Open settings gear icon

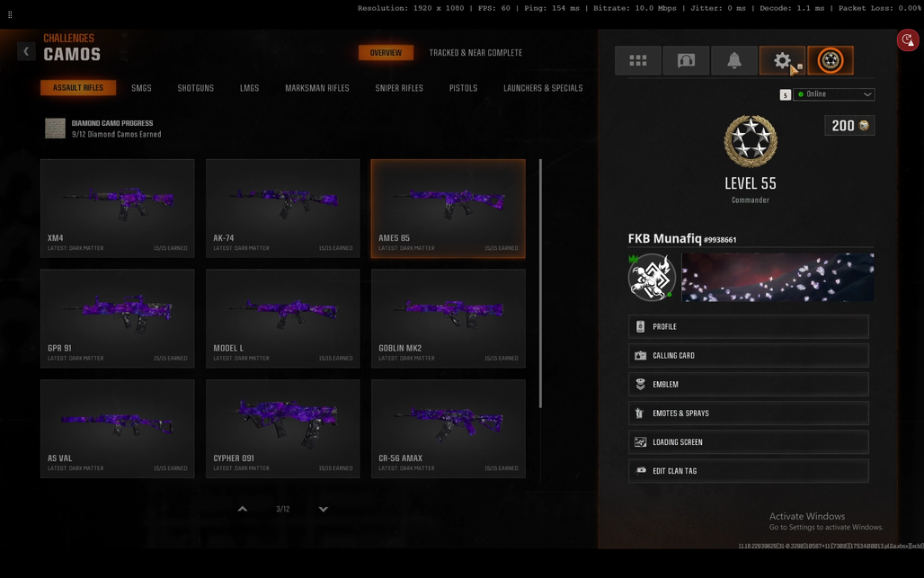(x=782, y=60)
